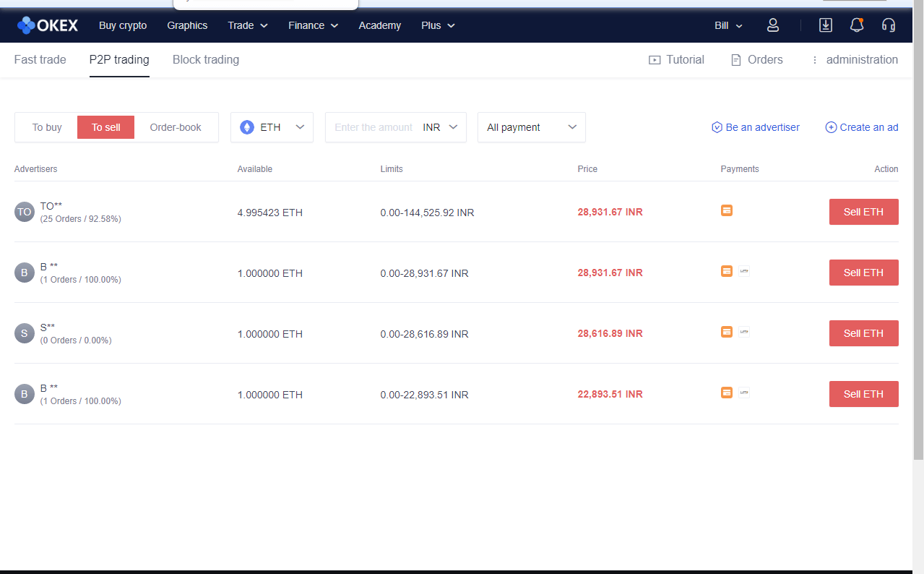Click Sell ETH in the 0.00-28,931.67 row

[863, 273]
